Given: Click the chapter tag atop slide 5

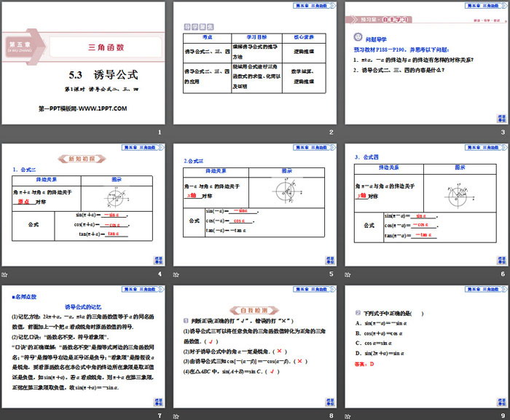Looking at the screenshot, I should tap(314, 148).
